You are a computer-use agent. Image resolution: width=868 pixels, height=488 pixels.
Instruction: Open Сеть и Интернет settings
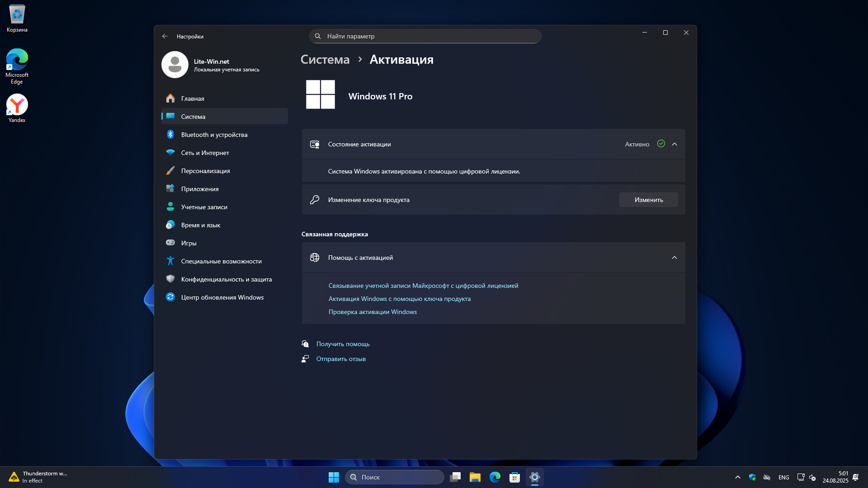tap(205, 153)
